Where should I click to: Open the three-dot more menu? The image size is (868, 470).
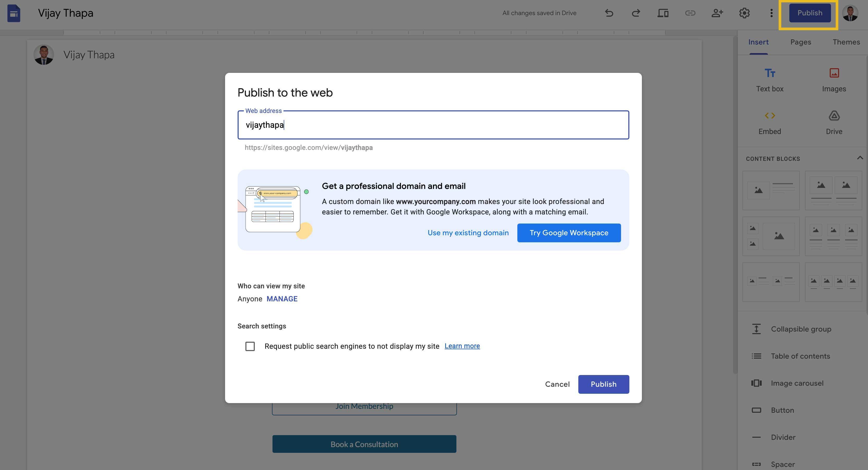[x=771, y=13]
